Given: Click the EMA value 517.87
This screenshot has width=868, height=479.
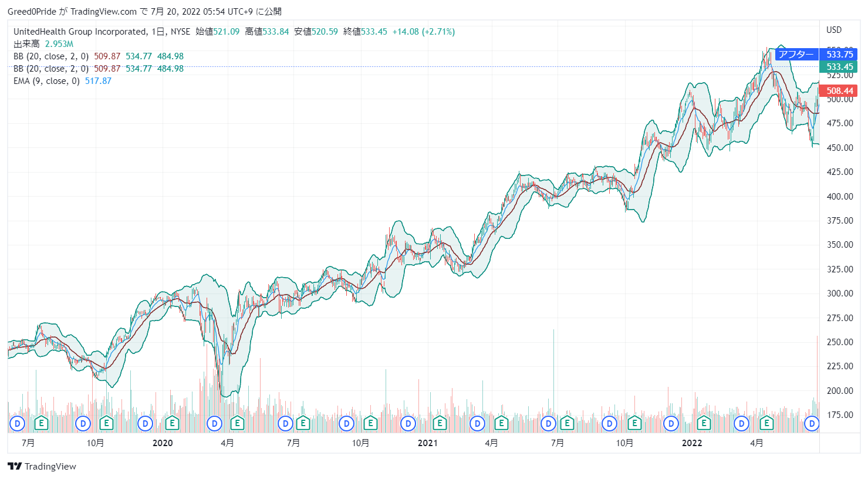Looking at the screenshot, I should click(98, 81).
